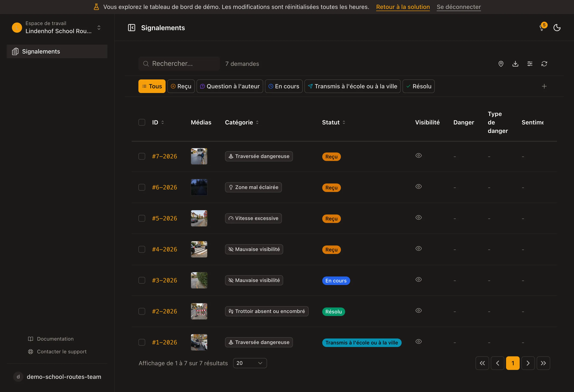Click the download export icon
Screen dimensions: 574x392
515,64
